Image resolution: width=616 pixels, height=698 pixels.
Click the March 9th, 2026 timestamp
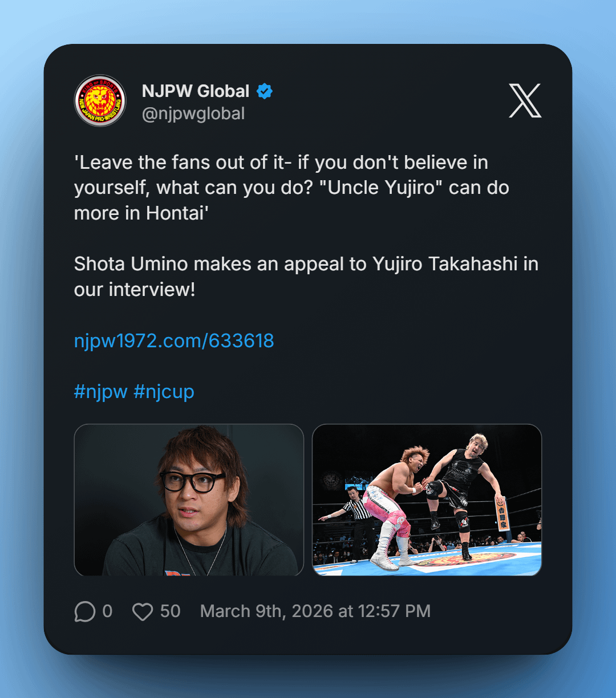coord(315,611)
